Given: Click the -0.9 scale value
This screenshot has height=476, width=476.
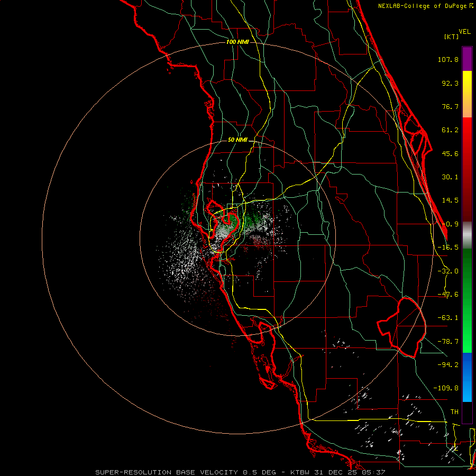Looking at the screenshot, I should tap(450, 224).
